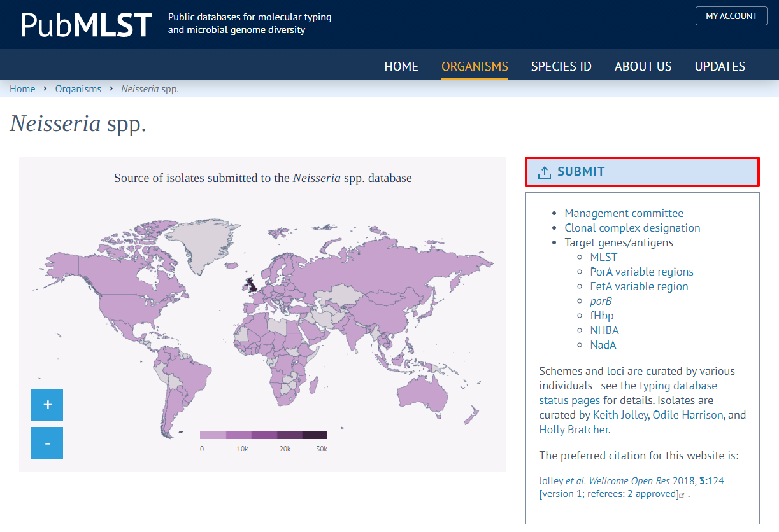Zoom in the map with plus button
The width and height of the screenshot is (779, 532).
click(x=47, y=405)
